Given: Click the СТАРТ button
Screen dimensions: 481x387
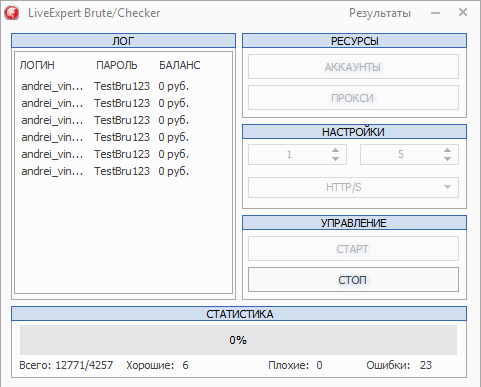Looking at the screenshot, I should (x=353, y=249).
